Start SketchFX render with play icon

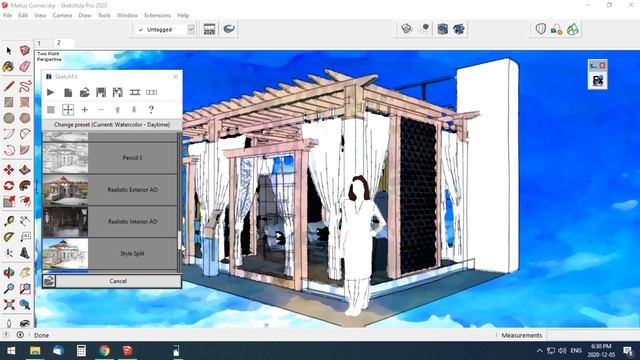[x=51, y=93]
